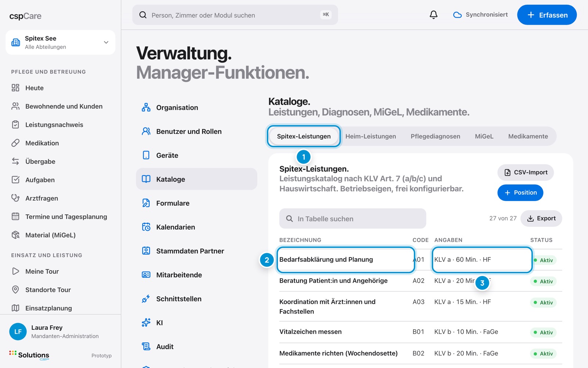Click the Einsatzplanung map icon
The height and width of the screenshot is (368, 588).
15,308
